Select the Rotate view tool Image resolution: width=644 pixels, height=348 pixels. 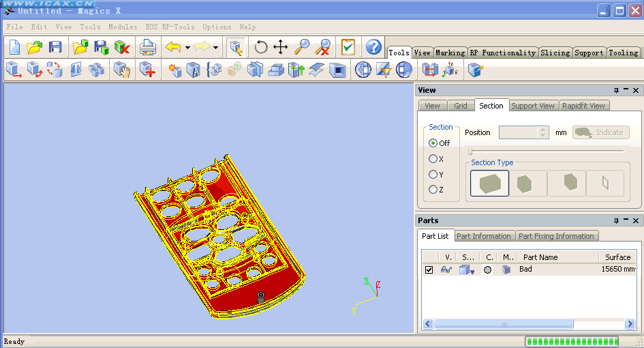pos(261,47)
